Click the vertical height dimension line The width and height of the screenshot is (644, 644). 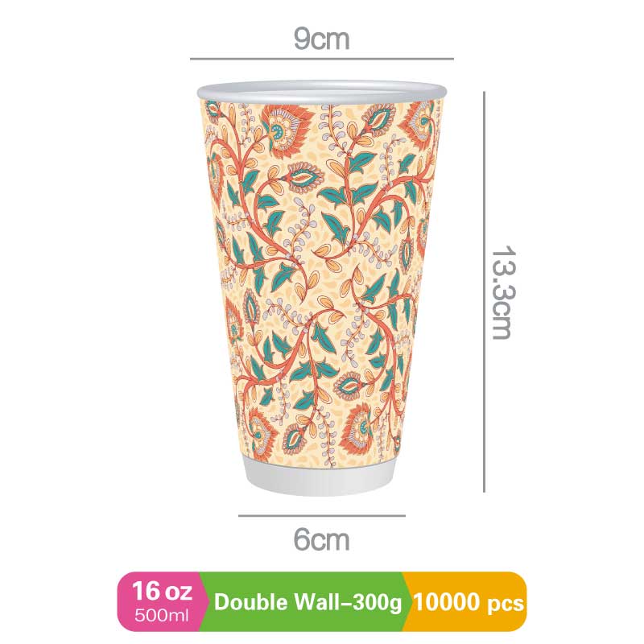[x=485, y=292]
